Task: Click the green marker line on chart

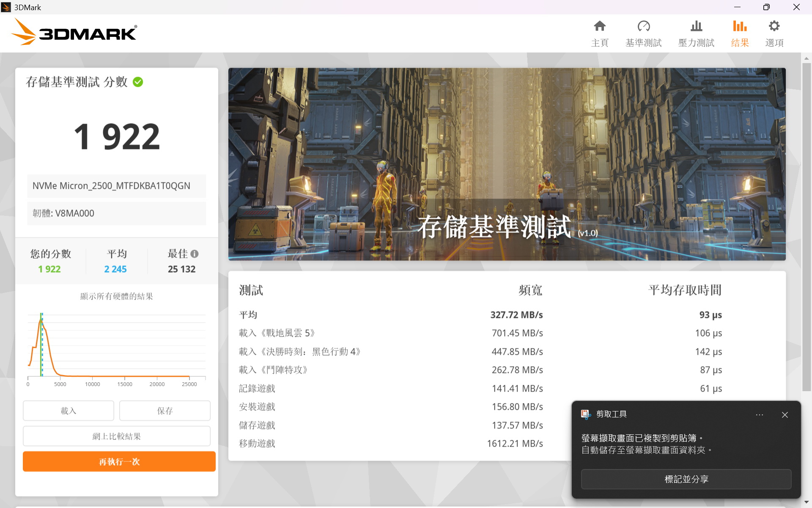Action: tap(41, 345)
